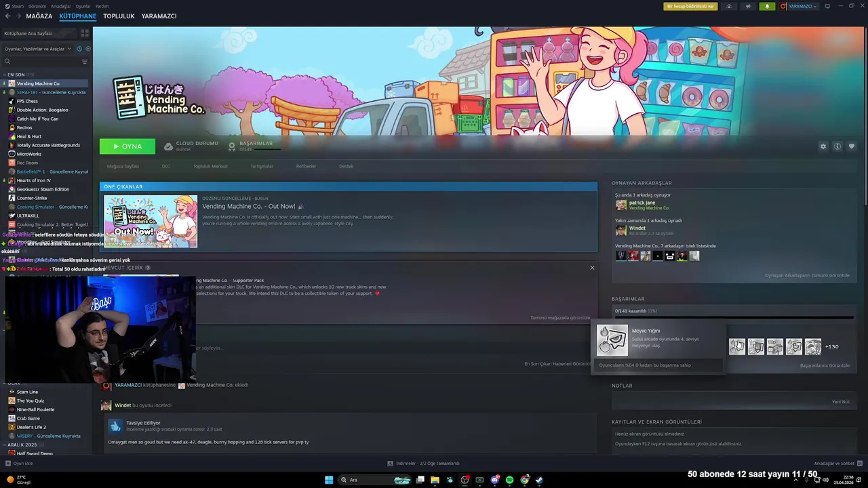This screenshot has width=868, height=488.
Task: Open Steam icon in the taskbar
Action: pos(539,480)
